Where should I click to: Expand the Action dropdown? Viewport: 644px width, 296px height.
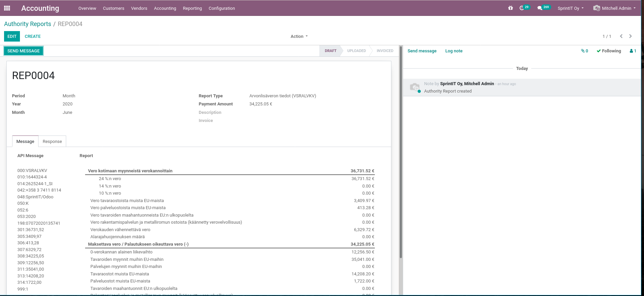[299, 36]
